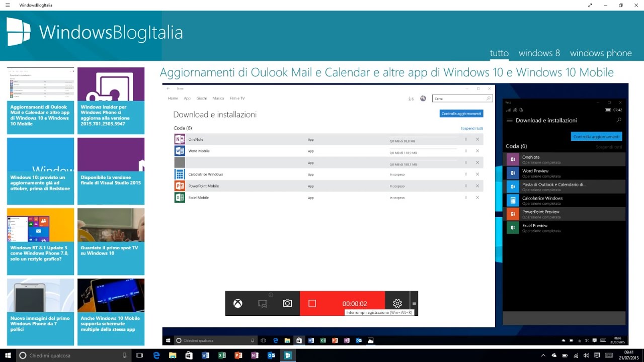This screenshot has height=362, width=644.
Task: Click the Cortana microphone icon in the taskbar
Action: coord(124,355)
